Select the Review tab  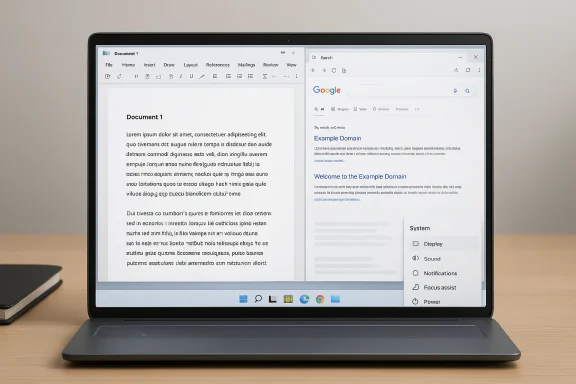[x=270, y=65]
